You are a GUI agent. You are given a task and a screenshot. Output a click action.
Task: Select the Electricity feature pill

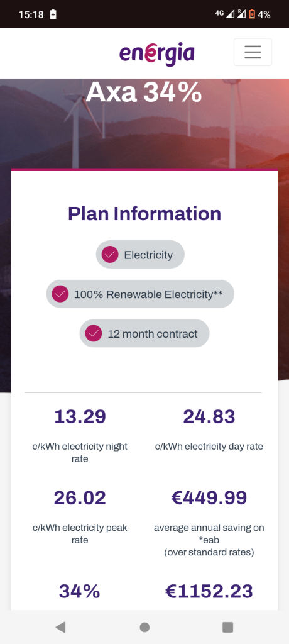click(x=140, y=255)
